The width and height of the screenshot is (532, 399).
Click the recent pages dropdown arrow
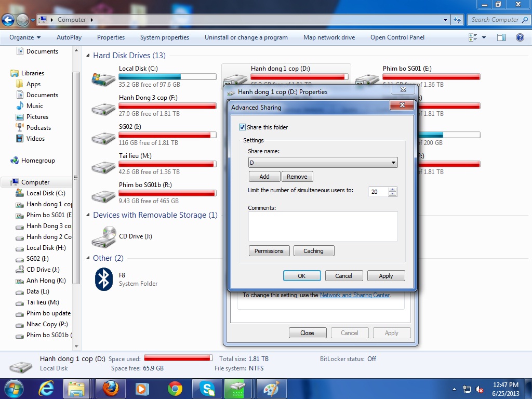(33, 20)
